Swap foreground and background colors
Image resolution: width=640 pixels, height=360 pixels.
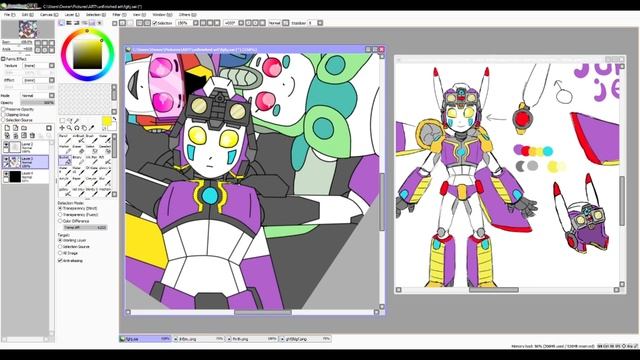(x=114, y=119)
